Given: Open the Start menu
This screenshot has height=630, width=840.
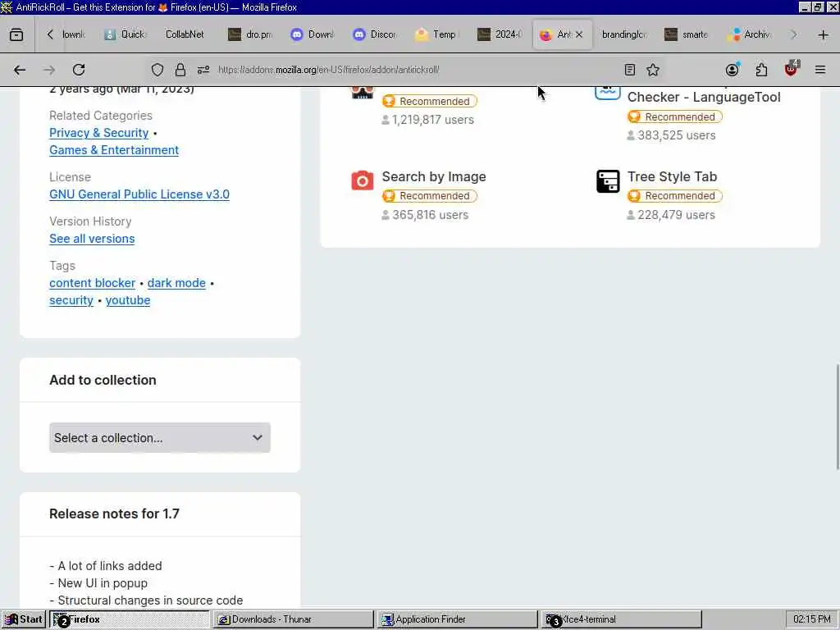Looking at the screenshot, I should [24, 619].
